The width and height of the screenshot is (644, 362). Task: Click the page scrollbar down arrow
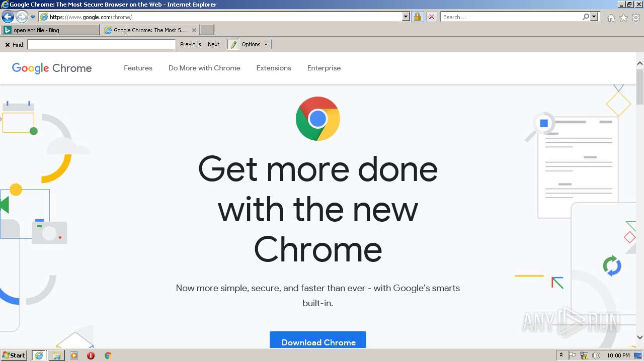640,337
